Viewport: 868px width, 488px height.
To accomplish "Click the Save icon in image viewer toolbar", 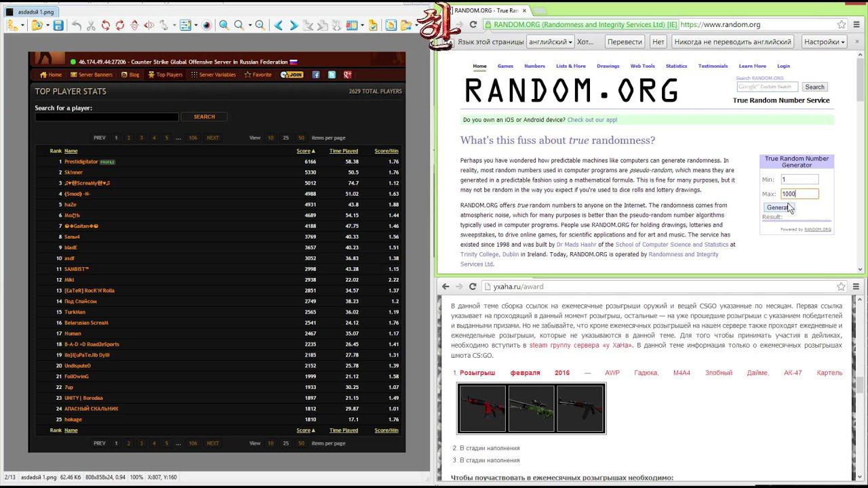I will tap(58, 26).
